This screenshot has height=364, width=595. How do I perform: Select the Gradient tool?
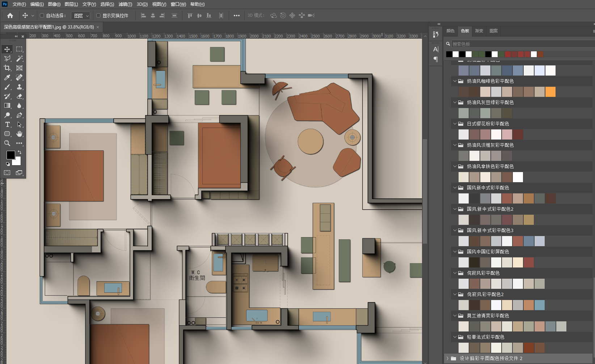tap(7, 106)
